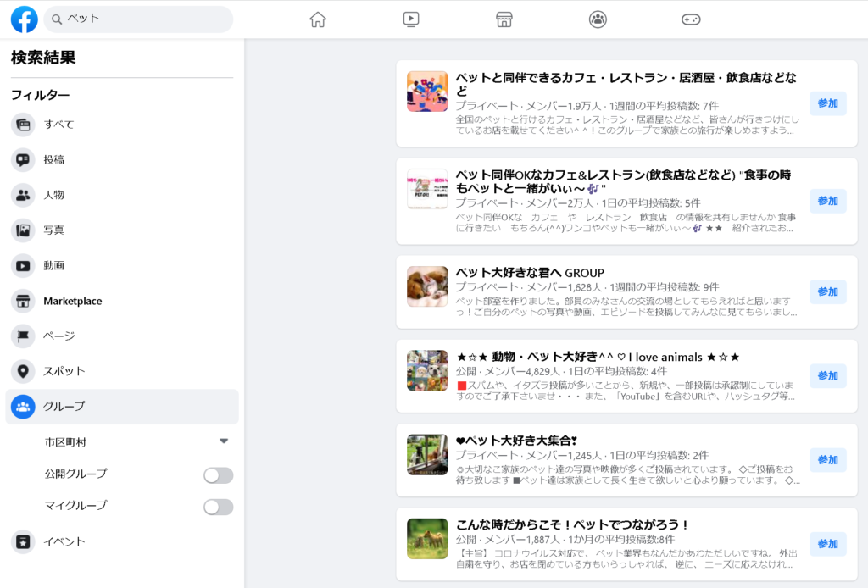Screen dimensions: 868x588
Task: Open the Marketplace storefront icon in top bar
Action: pyautogui.click(x=504, y=19)
